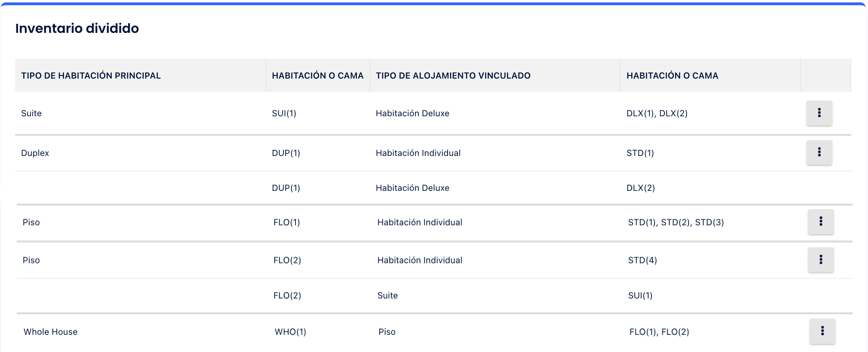Open options menu for Piso FLO(2) row
The width and height of the screenshot is (868, 352).
pos(821,260)
